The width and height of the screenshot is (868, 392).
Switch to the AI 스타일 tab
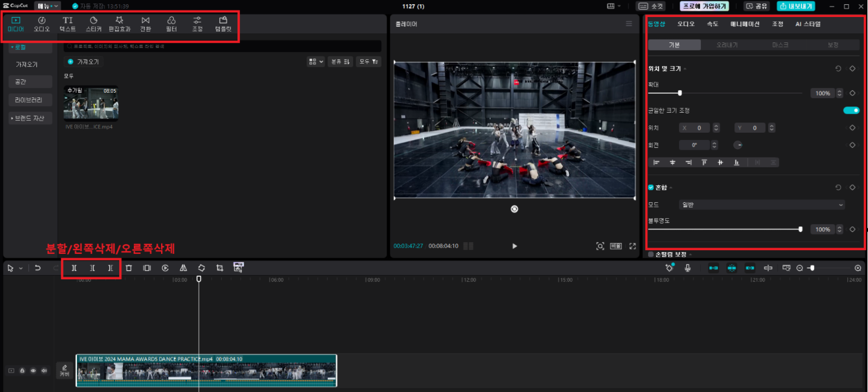pyautogui.click(x=808, y=24)
